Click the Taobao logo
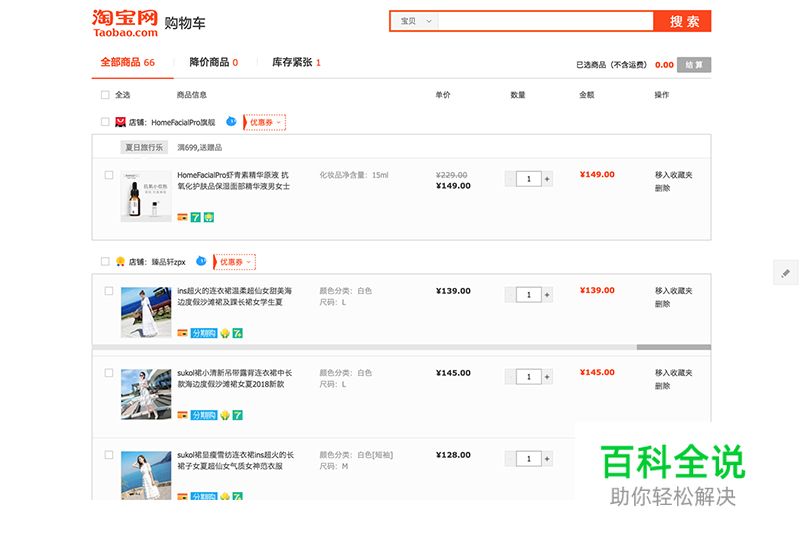 (125, 23)
